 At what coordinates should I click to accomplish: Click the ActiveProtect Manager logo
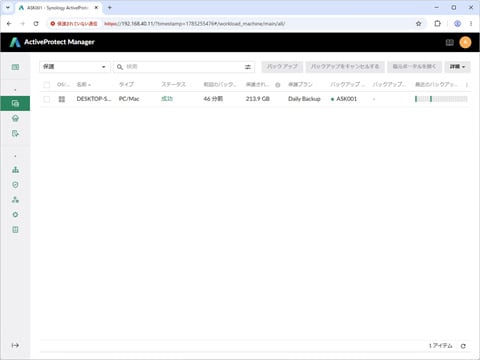(x=52, y=42)
